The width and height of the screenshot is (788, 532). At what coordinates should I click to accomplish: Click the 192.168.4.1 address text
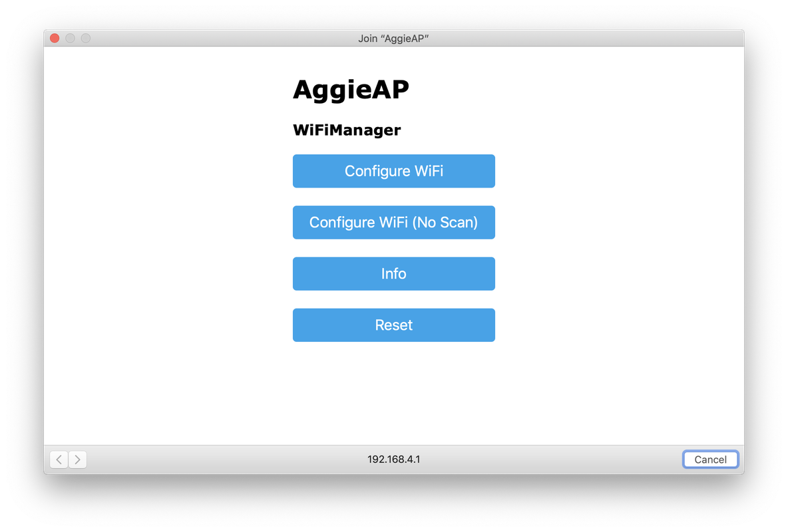coord(393,459)
